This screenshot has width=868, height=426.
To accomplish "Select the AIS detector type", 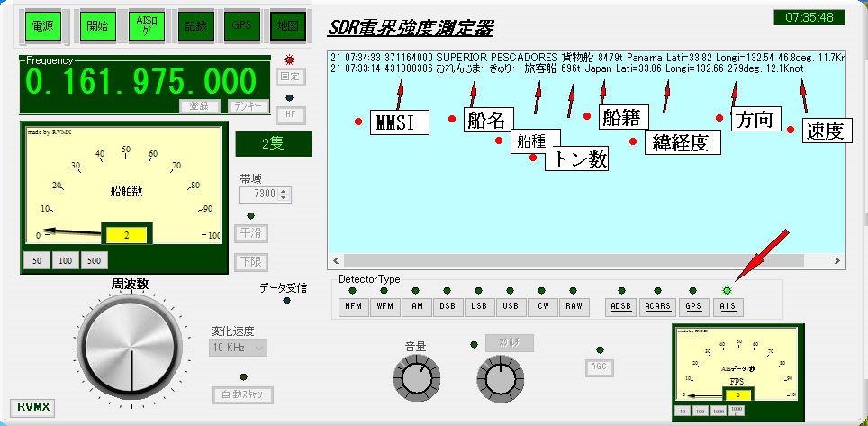I will click(728, 306).
